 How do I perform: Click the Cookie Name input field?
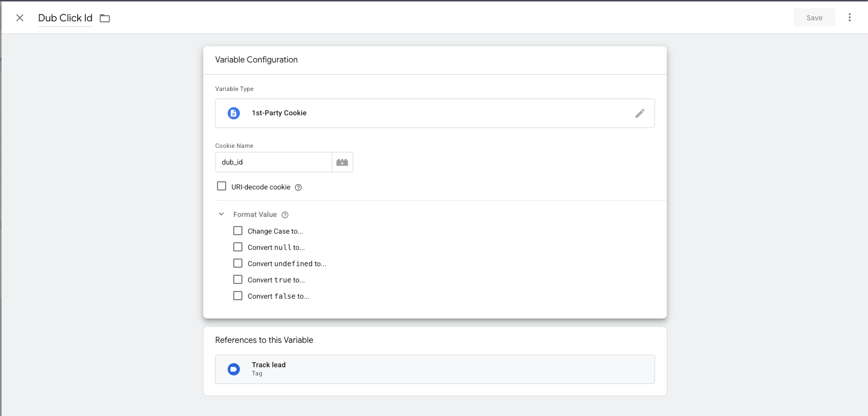pyautogui.click(x=273, y=163)
